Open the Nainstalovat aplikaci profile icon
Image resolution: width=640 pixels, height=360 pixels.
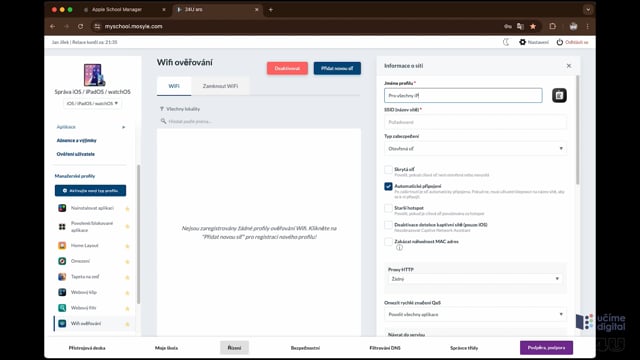click(62, 208)
